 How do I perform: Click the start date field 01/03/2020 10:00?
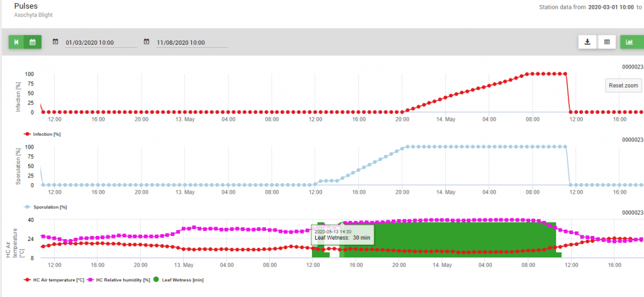pos(101,43)
